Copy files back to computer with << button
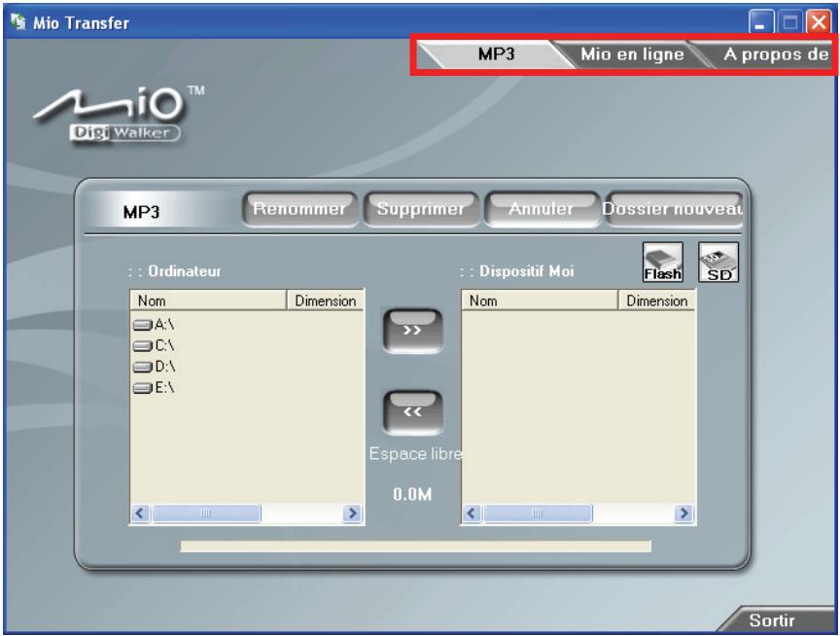Viewport: 840px width, 636px height. [412, 412]
